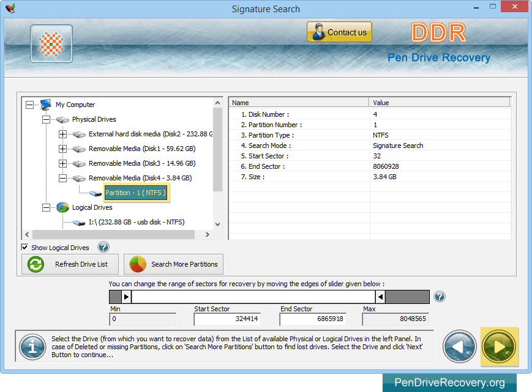Click the left slider handle

[126, 297]
